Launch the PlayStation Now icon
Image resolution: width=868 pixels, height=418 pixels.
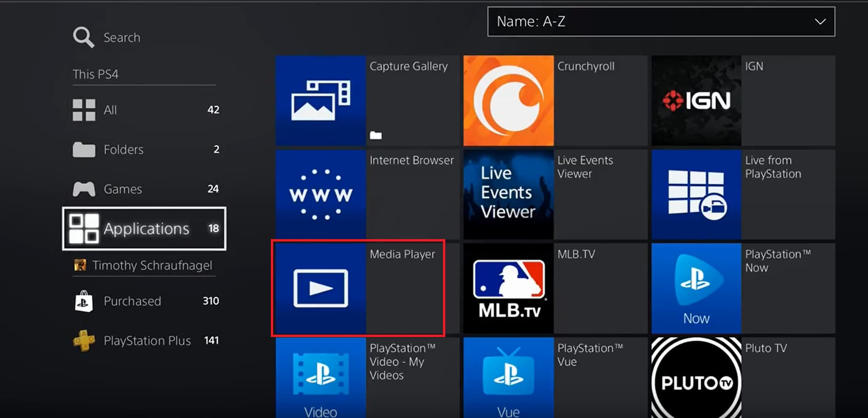tap(696, 288)
